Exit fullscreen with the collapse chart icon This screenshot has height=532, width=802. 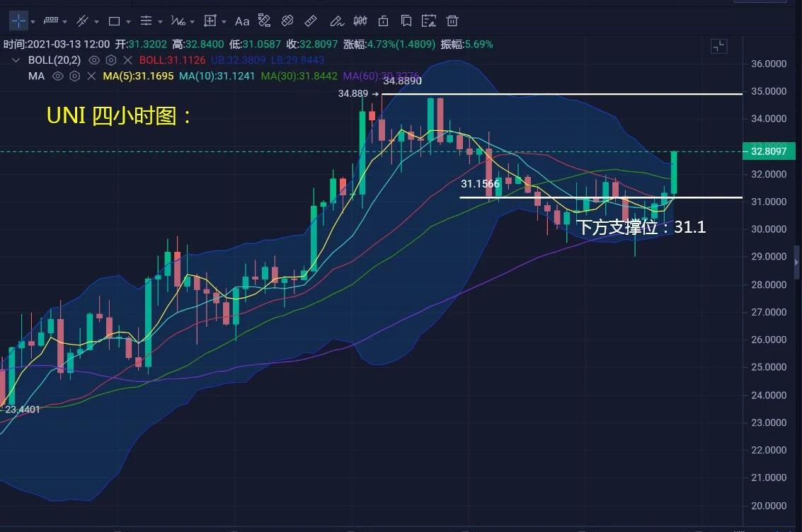(718, 47)
